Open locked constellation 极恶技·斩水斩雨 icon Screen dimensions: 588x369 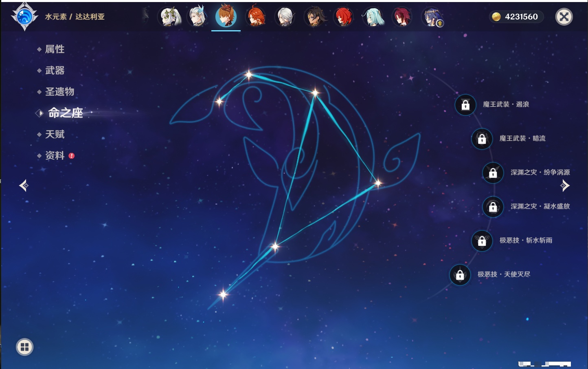[482, 241]
